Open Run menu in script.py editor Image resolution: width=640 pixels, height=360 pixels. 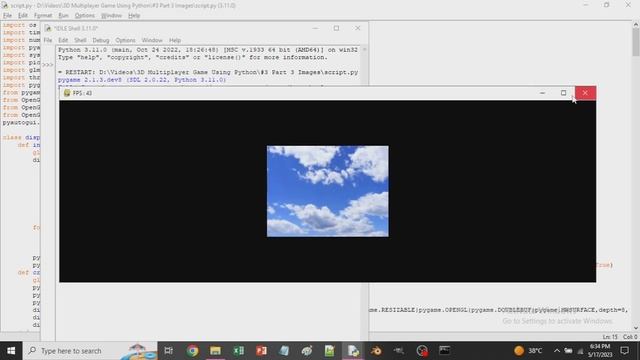[63, 16]
